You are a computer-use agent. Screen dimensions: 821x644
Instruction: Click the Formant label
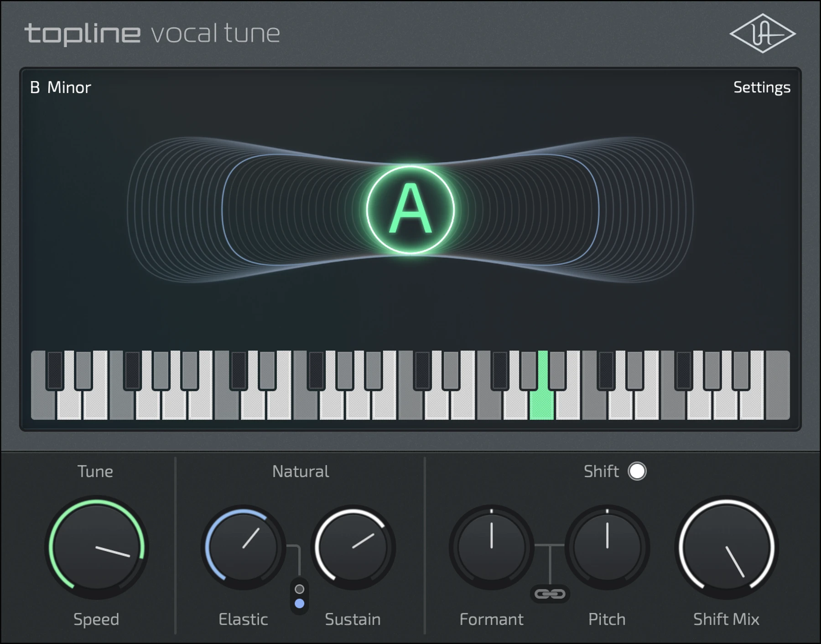491,619
